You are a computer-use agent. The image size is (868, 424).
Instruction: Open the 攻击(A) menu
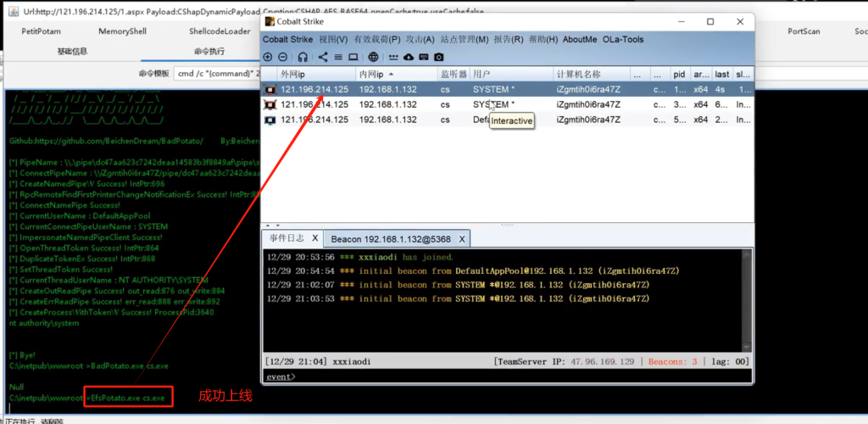coord(420,39)
